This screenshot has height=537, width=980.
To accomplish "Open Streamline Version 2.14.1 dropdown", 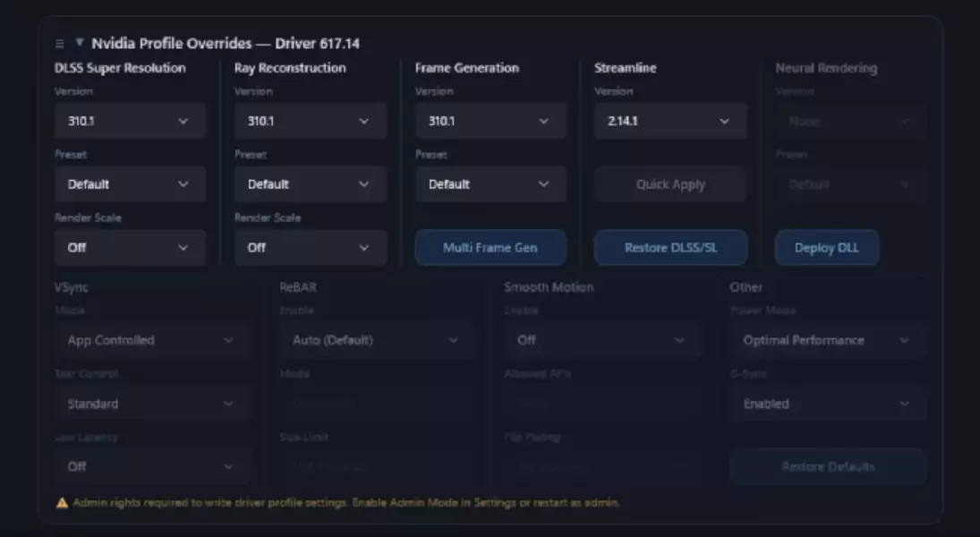I will (x=670, y=122).
